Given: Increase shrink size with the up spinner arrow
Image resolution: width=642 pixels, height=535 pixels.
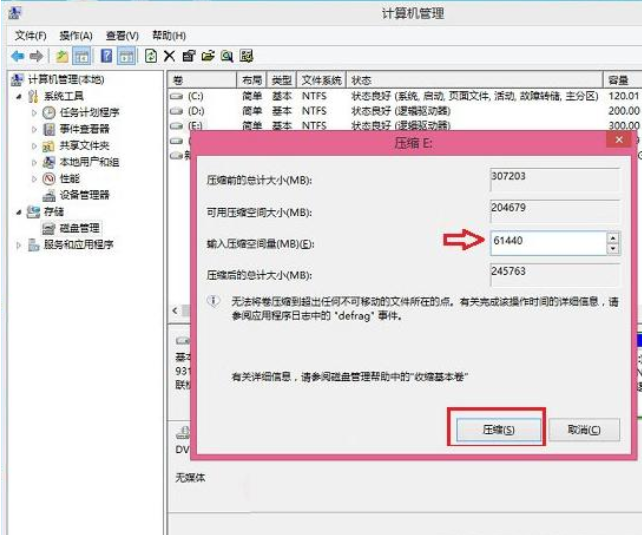Looking at the screenshot, I should point(612,237).
